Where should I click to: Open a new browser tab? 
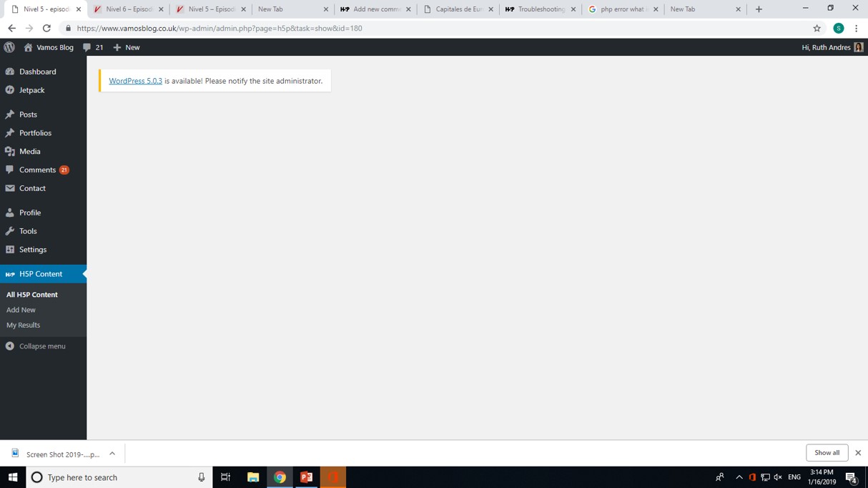coord(759,9)
